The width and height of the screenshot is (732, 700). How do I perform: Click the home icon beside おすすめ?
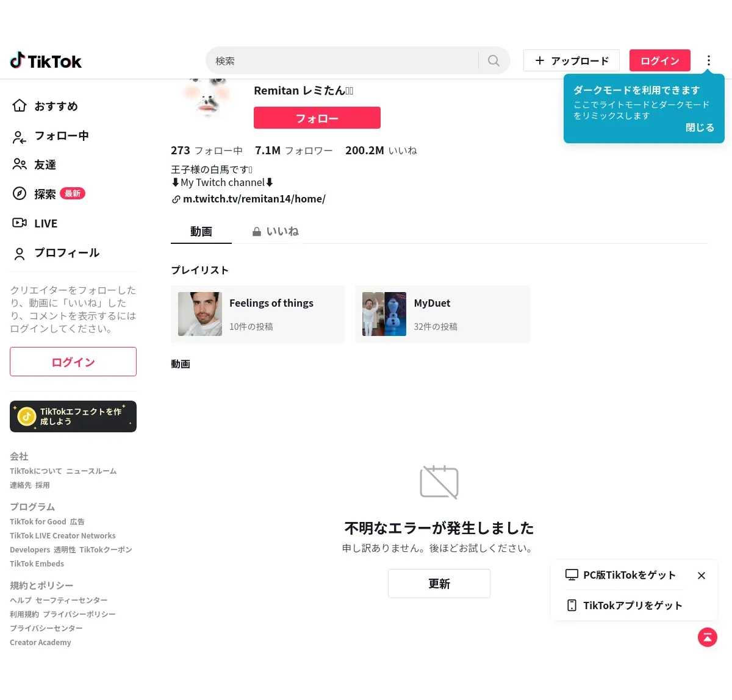click(x=20, y=105)
